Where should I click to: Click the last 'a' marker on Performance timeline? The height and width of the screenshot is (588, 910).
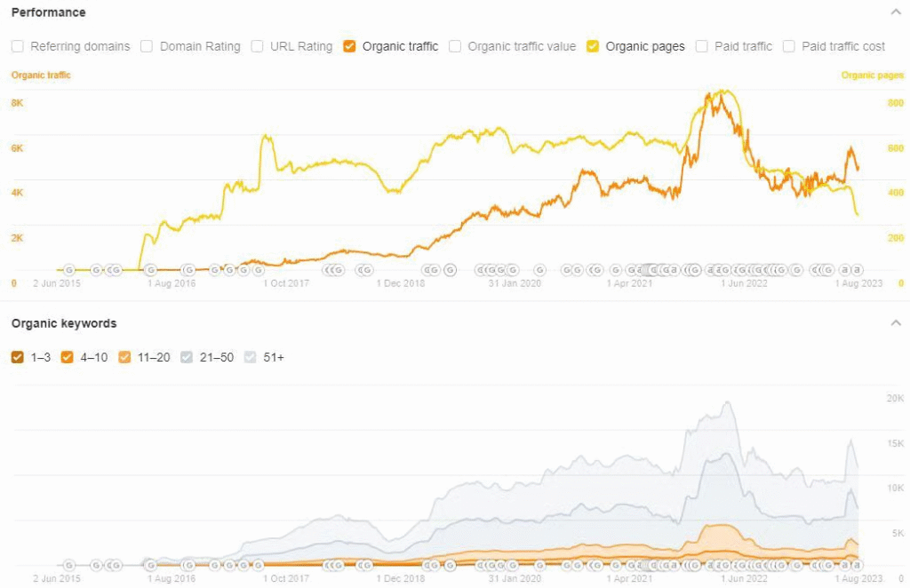(857, 269)
